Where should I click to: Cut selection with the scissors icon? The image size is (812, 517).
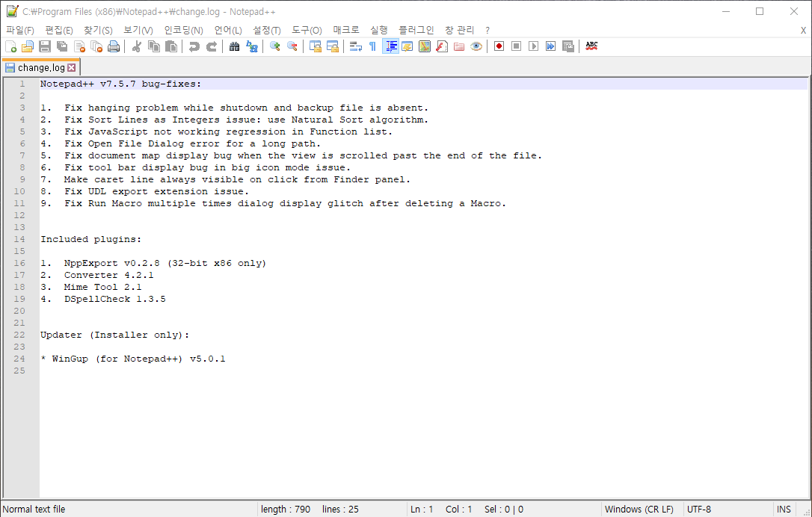(x=137, y=46)
